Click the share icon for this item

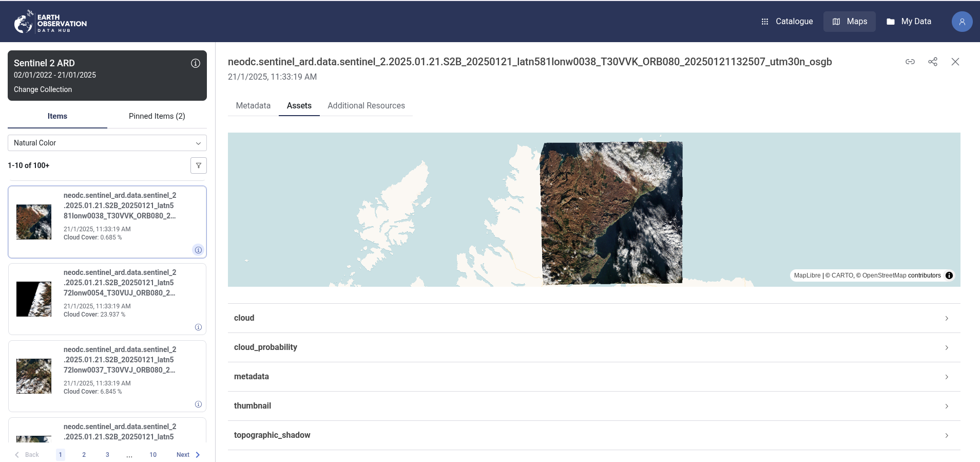coord(932,62)
